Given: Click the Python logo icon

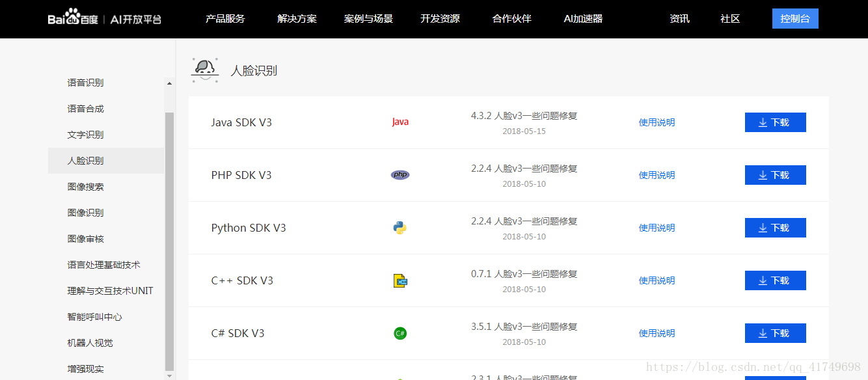Looking at the screenshot, I should pos(400,228).
